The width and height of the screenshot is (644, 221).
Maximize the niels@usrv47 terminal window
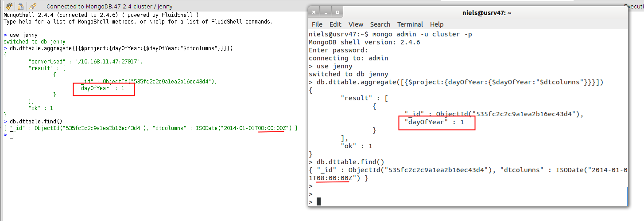click(x=337, y=13)
